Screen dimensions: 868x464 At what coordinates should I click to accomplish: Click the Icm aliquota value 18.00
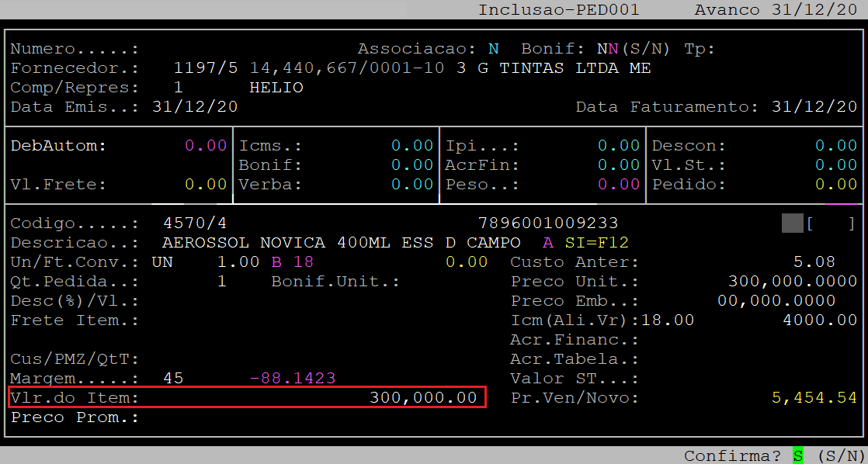pyautogui.click(x=668, y=320)
